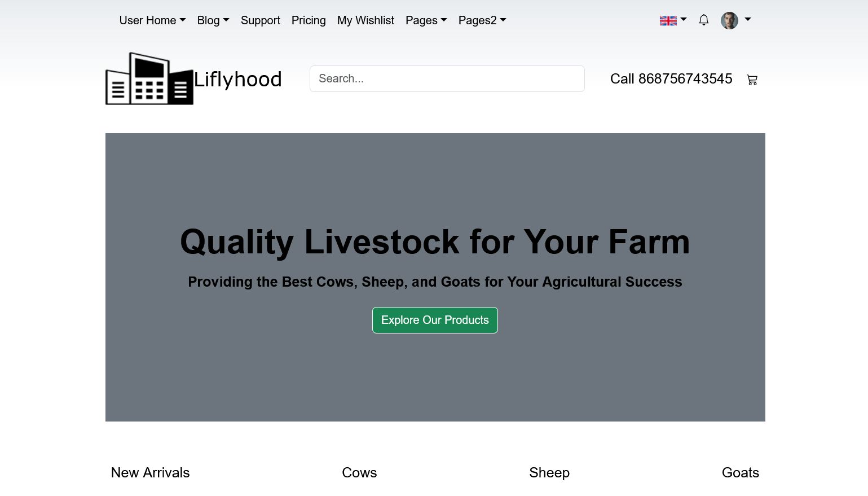Select the Goats category
This screenshot has height=496, width=868.
click(x=741, y=472)
